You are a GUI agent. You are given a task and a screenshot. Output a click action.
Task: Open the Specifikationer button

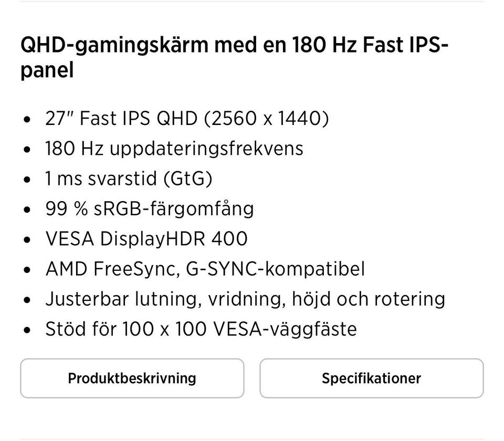[371, 378]
